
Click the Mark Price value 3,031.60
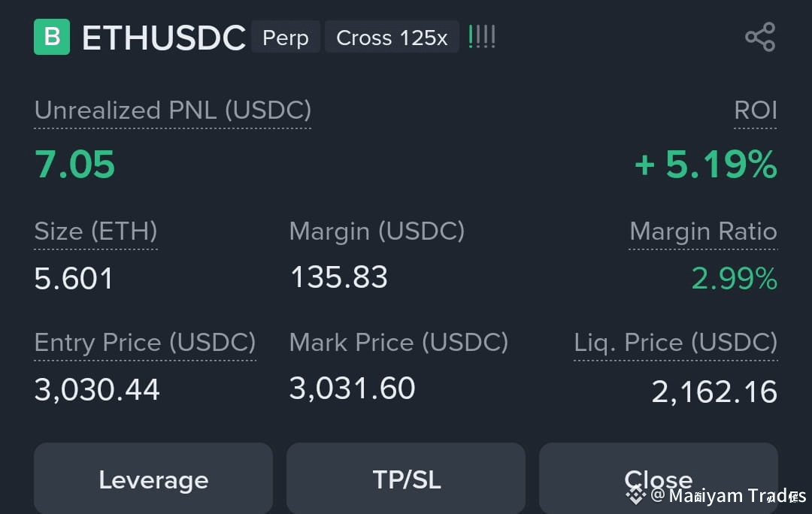pyautogui.click(x=352, y=389)
